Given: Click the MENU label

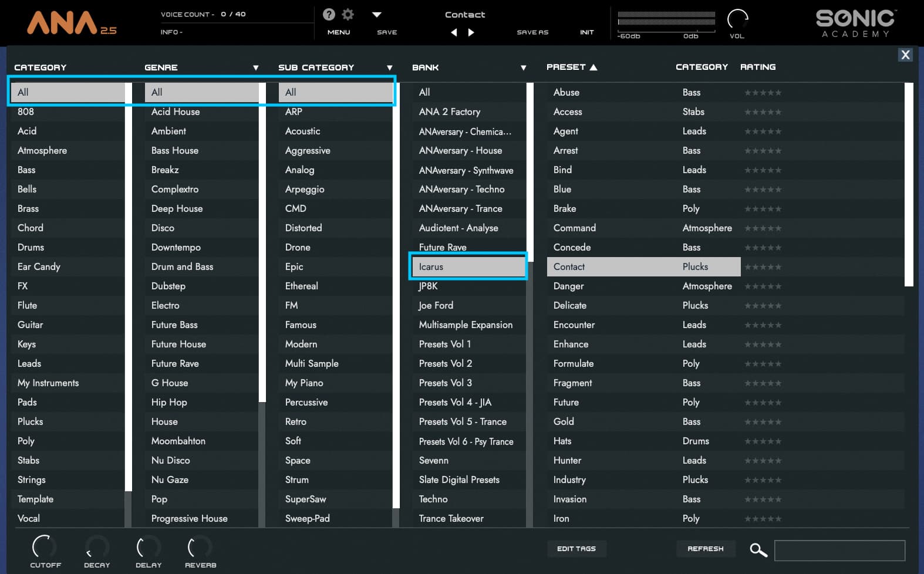Looking at the screenshot, I should [339, 32].
